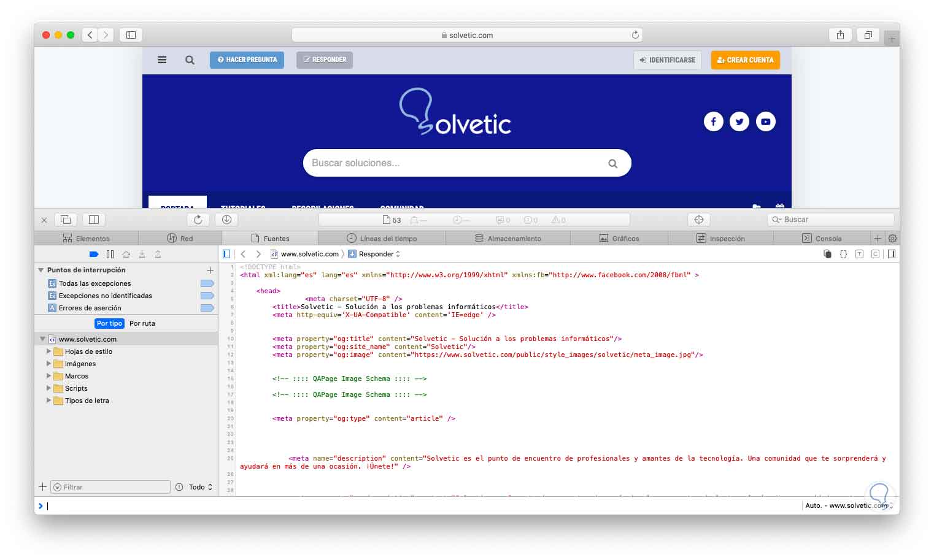
Task: Switch to the Elementos tab
Action: tap(87, 239)
